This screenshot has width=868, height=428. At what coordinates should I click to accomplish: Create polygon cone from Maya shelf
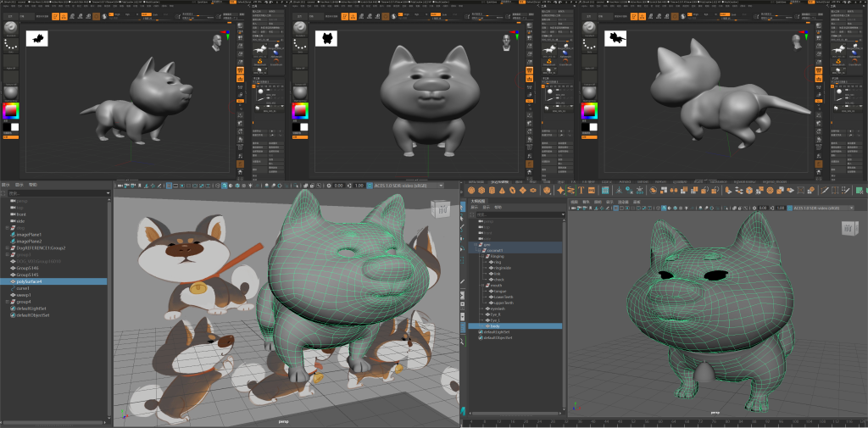click(502, 190)
